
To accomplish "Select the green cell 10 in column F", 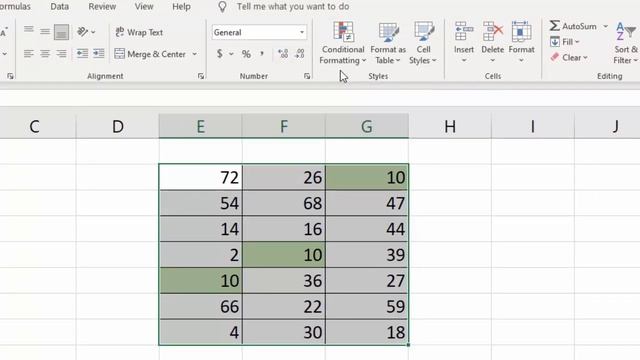I will (x=284, y=255).
